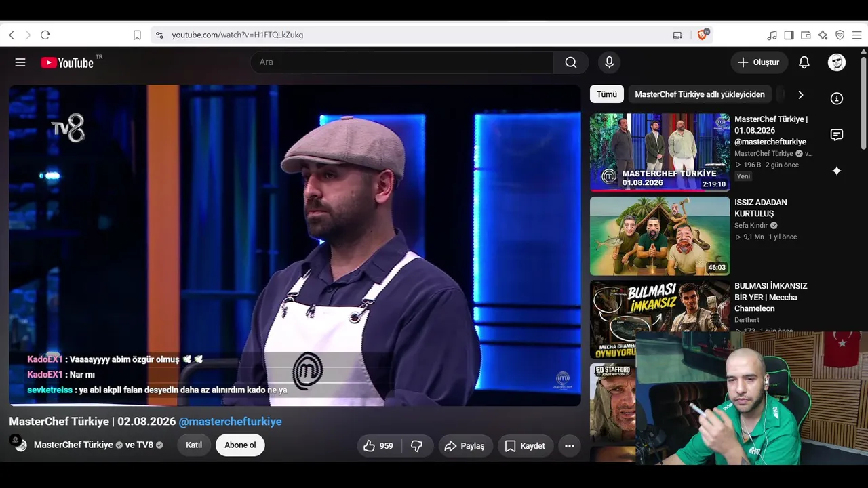868x488 pixels.
Task: Click the text '196 B'
Action: tap(752, 165)
